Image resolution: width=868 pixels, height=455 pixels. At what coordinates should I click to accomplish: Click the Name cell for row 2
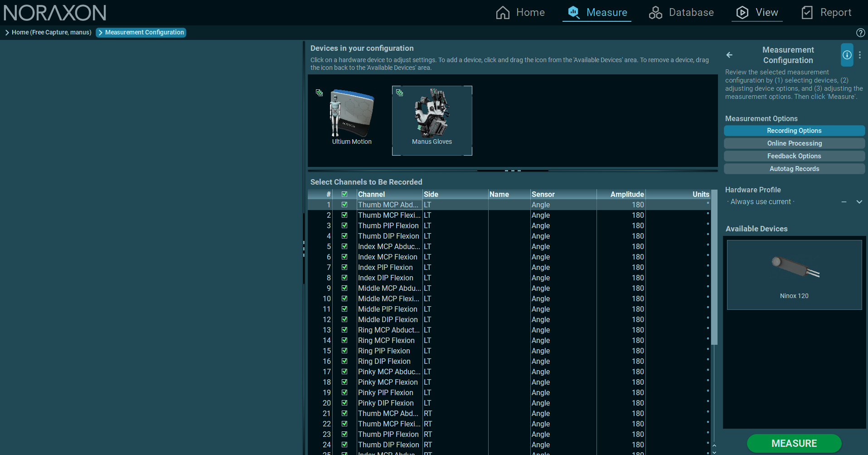point(509,215)
